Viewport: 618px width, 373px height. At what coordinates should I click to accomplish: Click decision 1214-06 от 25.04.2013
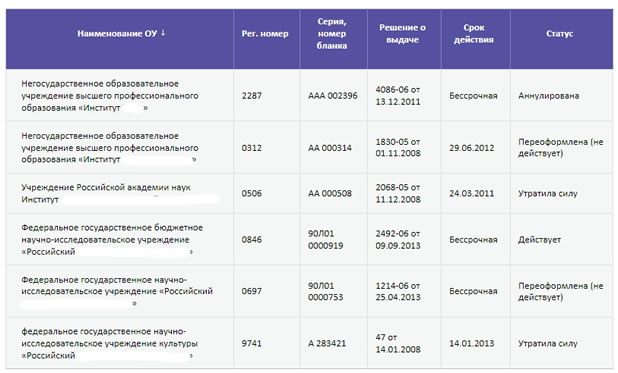[x=398, y=291]
